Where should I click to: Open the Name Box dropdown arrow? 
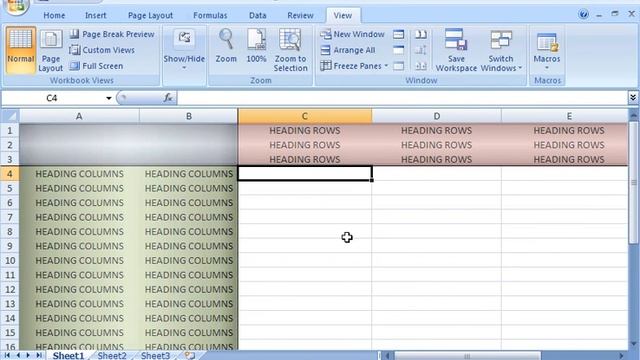[x=109, y=98]
